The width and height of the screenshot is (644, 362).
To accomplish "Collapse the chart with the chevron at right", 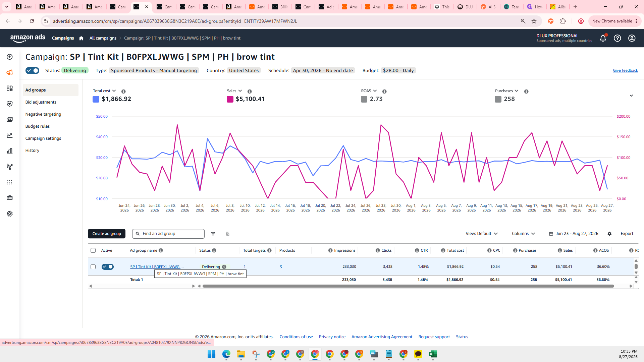I will point(631,96).
